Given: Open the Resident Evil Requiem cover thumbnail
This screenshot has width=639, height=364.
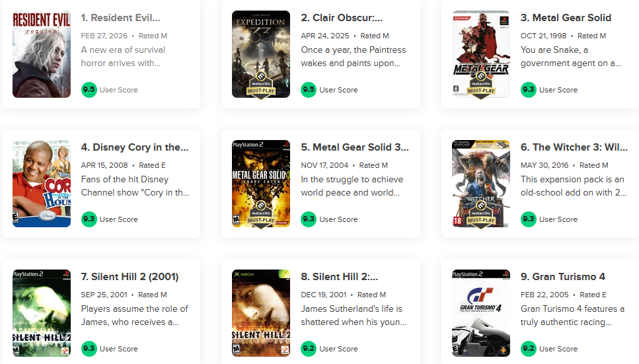Looking at the screenshot, I should click(42, 54).
